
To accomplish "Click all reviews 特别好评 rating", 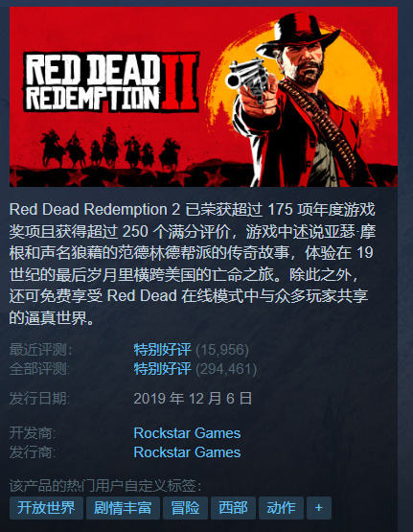I will (x=162, y=369).
